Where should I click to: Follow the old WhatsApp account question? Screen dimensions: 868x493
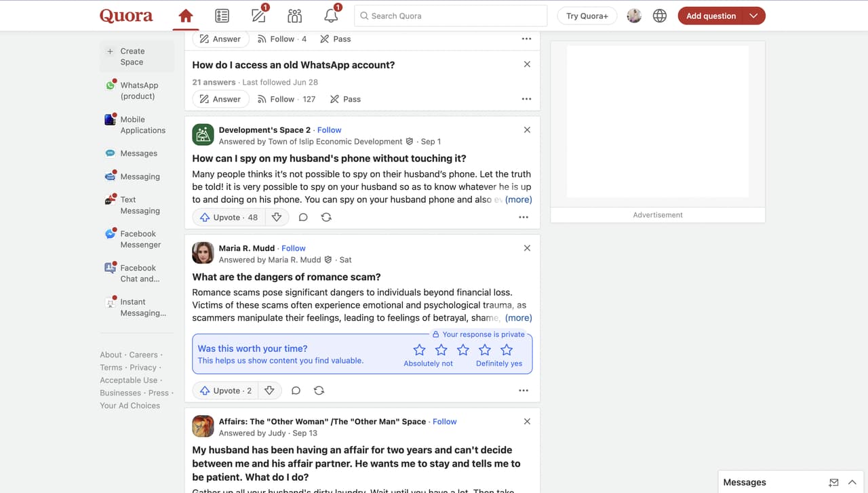point(286,99)
